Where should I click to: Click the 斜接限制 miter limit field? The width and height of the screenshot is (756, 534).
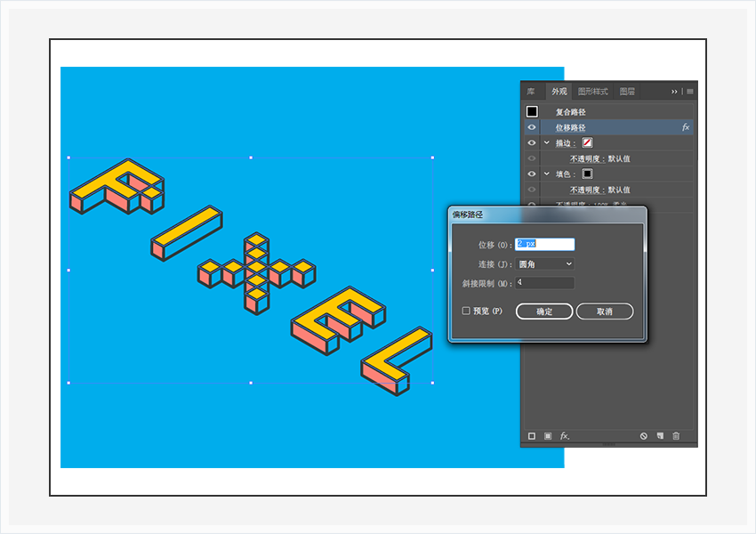(545, 283)
